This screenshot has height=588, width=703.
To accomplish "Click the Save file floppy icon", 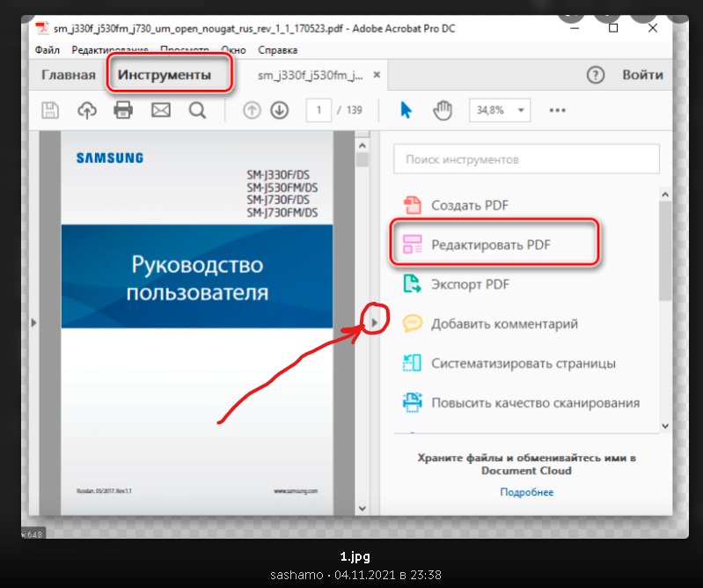I will [50, 110].
